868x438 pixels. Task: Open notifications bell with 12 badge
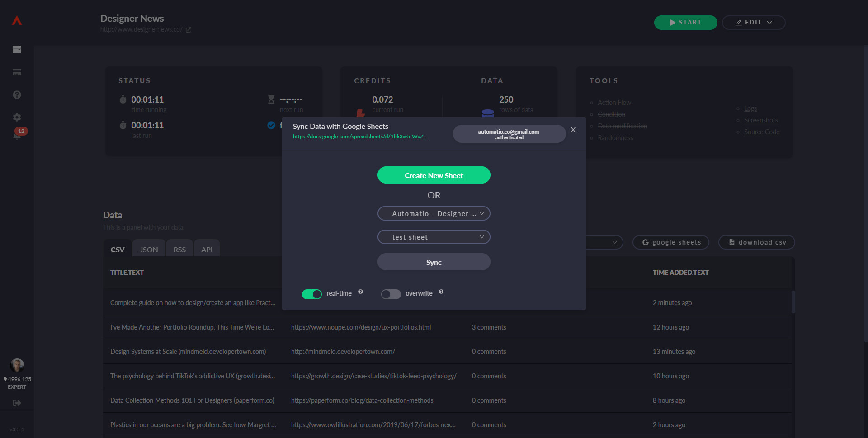pyautogui.click(x=17, y=135)
